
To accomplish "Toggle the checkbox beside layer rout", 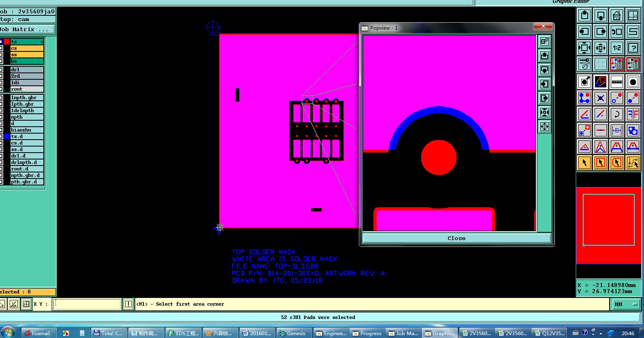I will 1,89.
